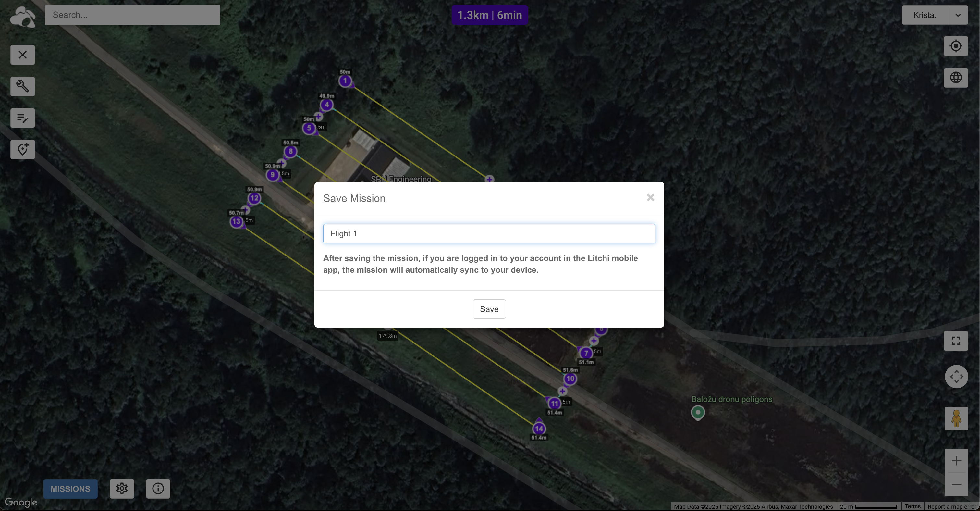Open settings gear at bottom
The image size is (980, 511).
click(122, 488)
